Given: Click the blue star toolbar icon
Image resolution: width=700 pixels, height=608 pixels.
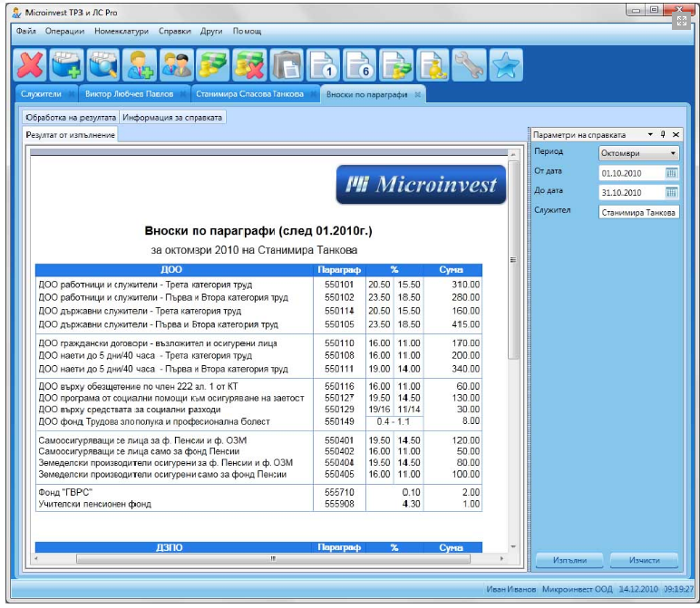Looking at the screenshot, I should 506,64.
